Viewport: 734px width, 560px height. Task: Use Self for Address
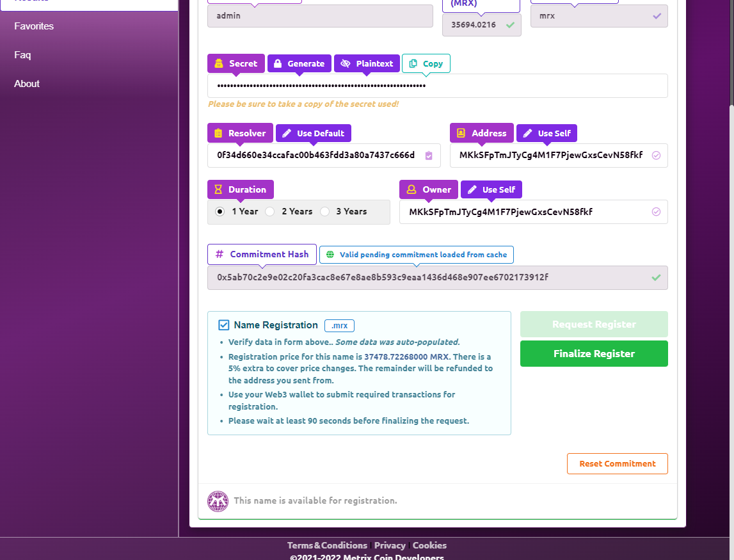tap(547, 134)
